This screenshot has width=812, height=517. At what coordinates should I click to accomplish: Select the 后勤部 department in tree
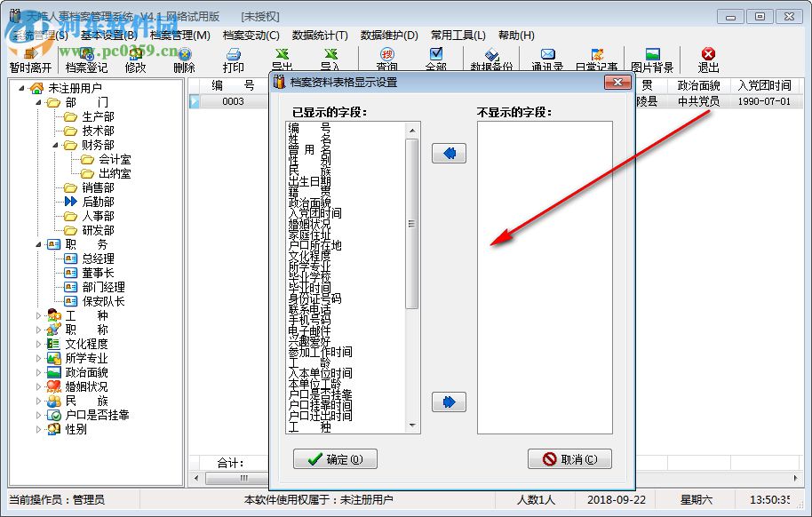pyautogui.click(x=98, y=202)
